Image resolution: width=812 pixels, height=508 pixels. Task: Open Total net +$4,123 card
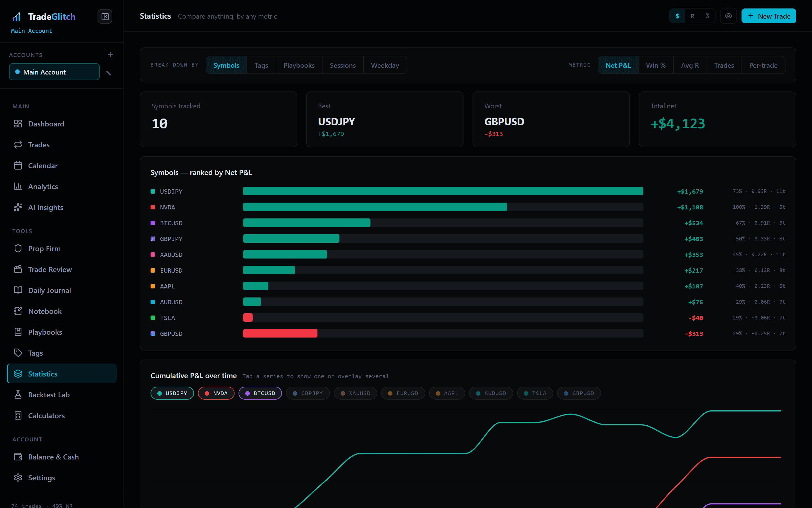click(x=717, y=119)
